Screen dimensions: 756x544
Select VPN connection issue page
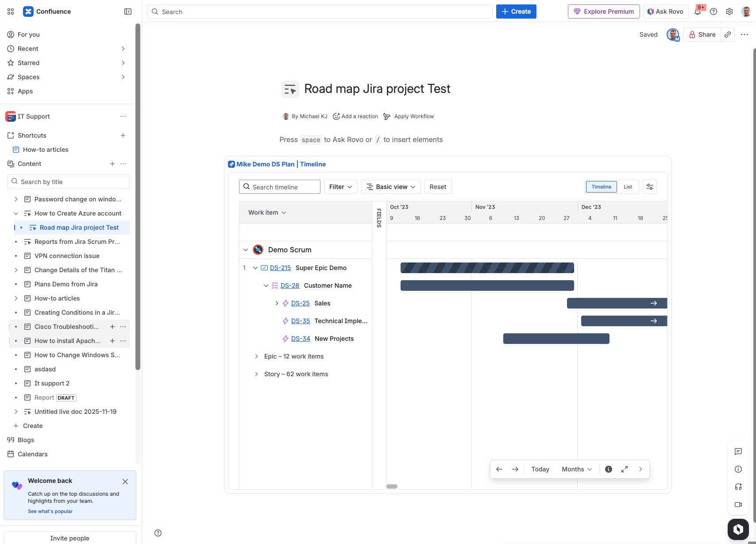(67, 256)
